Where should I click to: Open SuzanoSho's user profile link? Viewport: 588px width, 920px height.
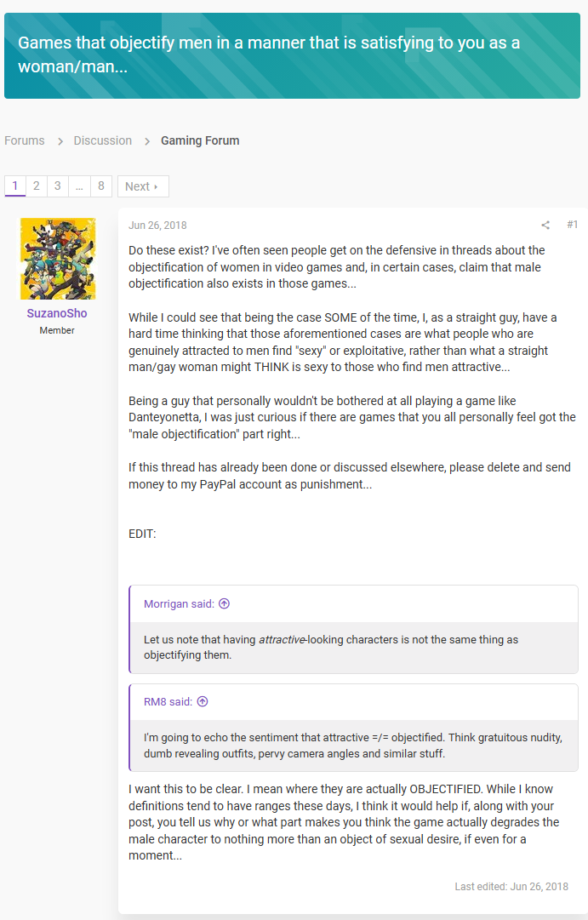57,313
